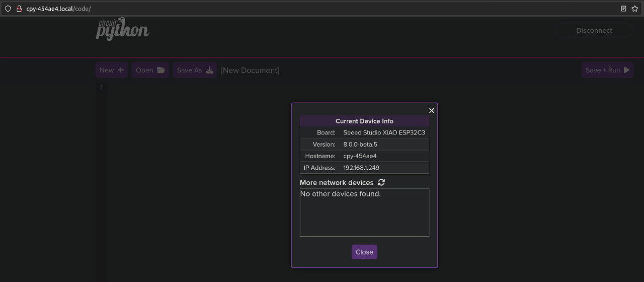Click the More network devices heading
Image resolution: width=644 pixels, height=282 pixels.
coord(337,182)
